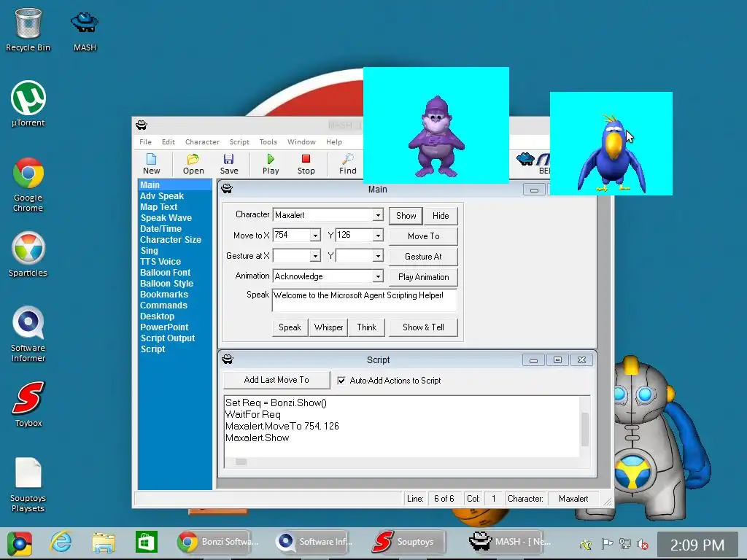Select Adv Speak in the sidebar
747x560 pixels.
(162, 195)
